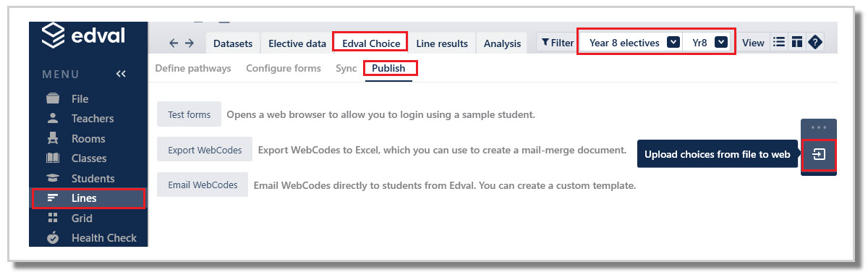The image size is (868, 275).
Task: Open the Filter control
Action: click(x=557, y=43)
